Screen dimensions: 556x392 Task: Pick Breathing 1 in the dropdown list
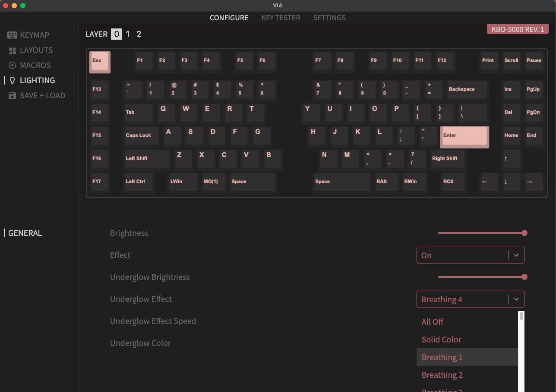point(467,357)
